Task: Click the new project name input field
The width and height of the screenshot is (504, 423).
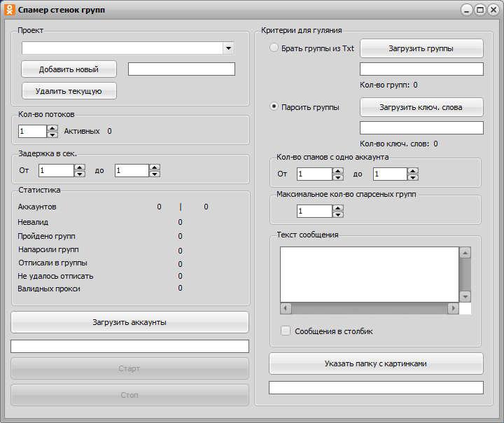Action: tap(181, 69)
